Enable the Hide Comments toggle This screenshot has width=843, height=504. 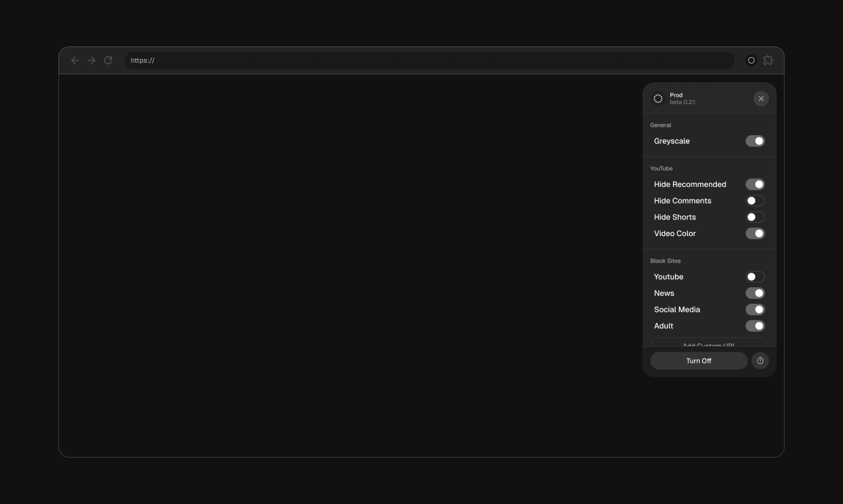tap(755, 200)
